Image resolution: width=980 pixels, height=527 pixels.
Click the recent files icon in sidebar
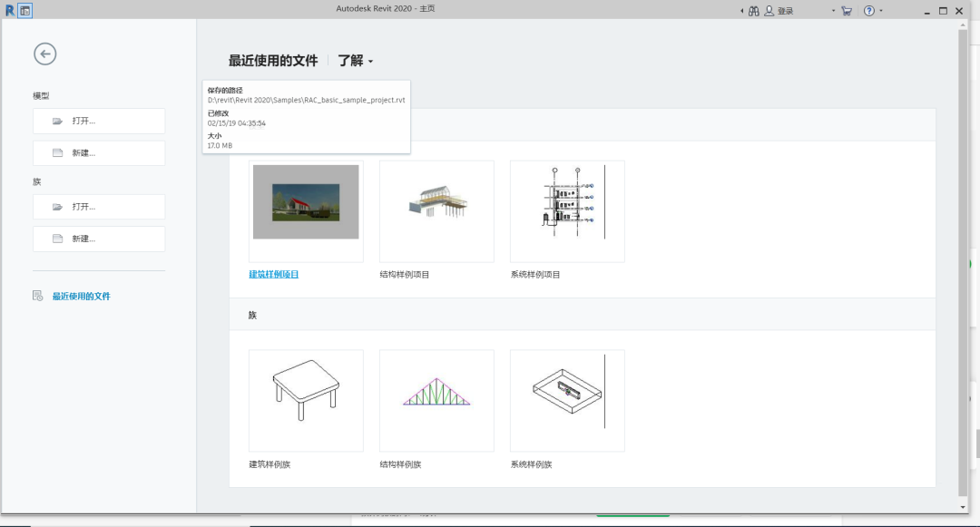37,296
